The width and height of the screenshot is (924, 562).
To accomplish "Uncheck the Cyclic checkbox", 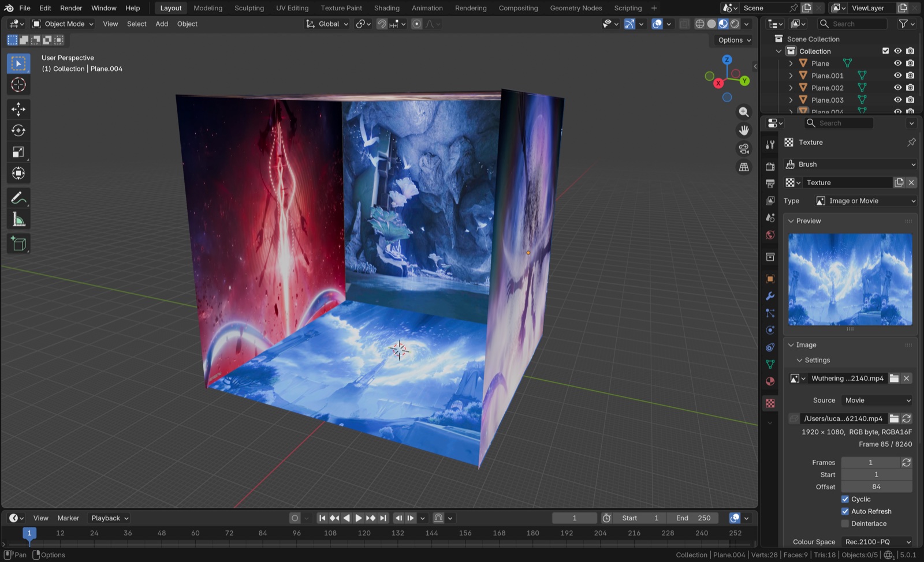I will [x=845, y=499].
